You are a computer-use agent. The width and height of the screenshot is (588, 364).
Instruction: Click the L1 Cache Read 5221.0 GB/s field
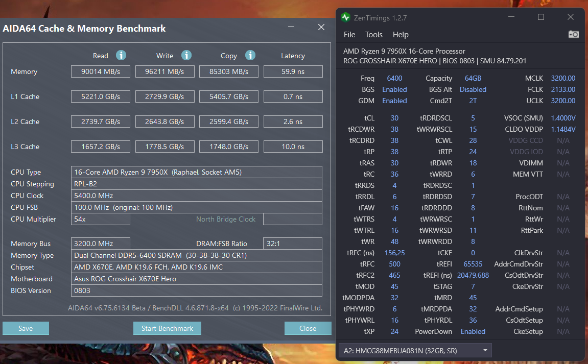tap(101, 96)
